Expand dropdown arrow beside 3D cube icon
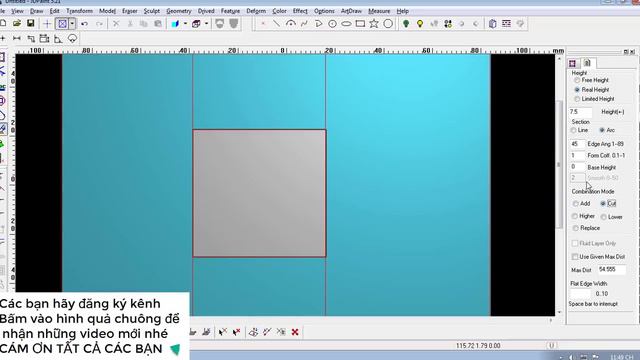Screen dimensions: 640x360 [x=206, y=24]
